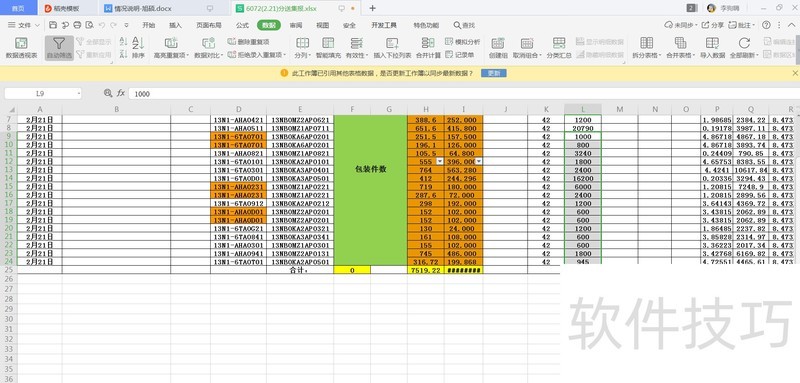This screenshot has height=383, width=800.
Task: Select cell containing 20790
Action: coord(583,128)
